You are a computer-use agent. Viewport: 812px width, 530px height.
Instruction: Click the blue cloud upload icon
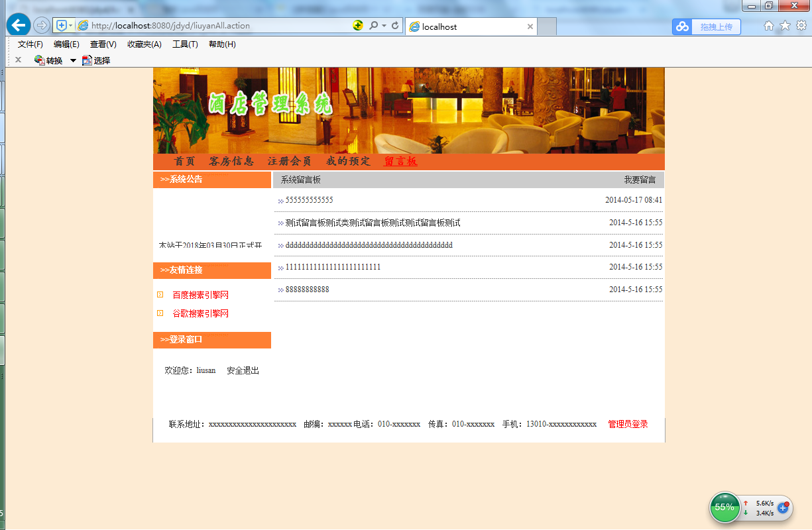(x=682, y=26)
